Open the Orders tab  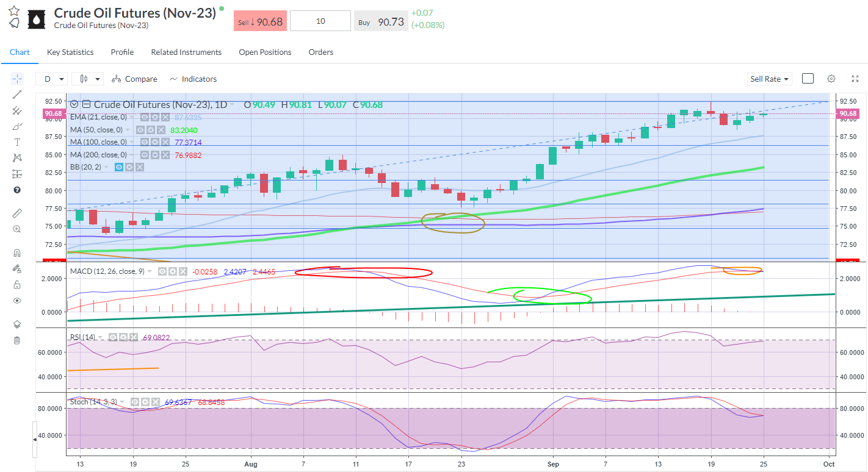click(321, 52)
